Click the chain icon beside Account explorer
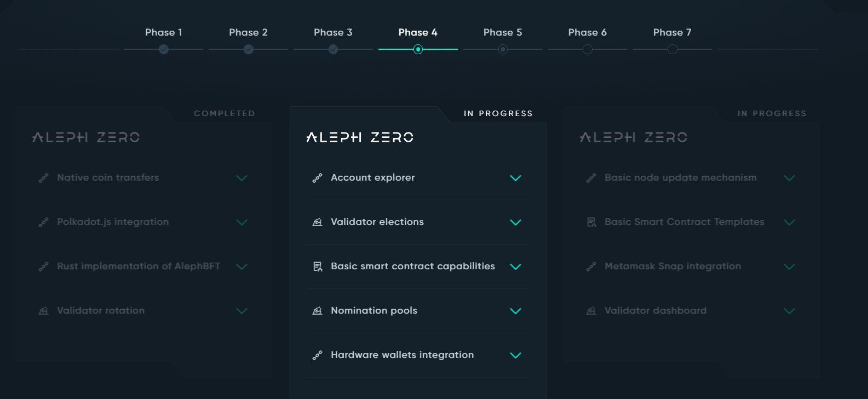Viewport: 868px width, 399px height. [x=317, y=178]
